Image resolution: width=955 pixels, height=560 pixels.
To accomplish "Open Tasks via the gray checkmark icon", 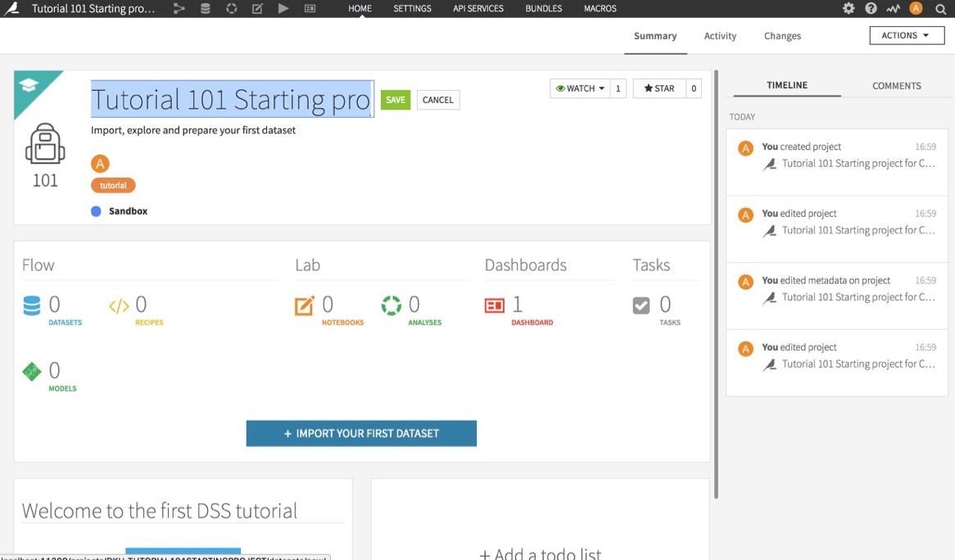I will click(641, 305).
